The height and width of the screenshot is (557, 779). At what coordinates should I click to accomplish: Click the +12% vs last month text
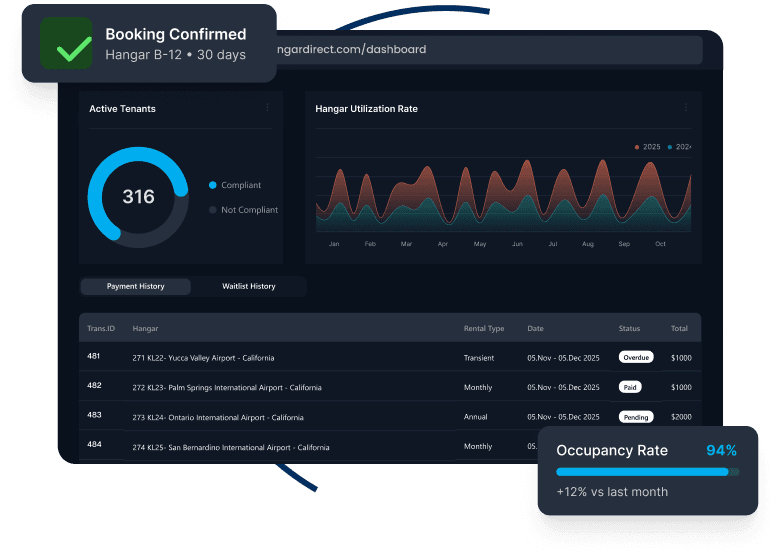coord(612,492)
